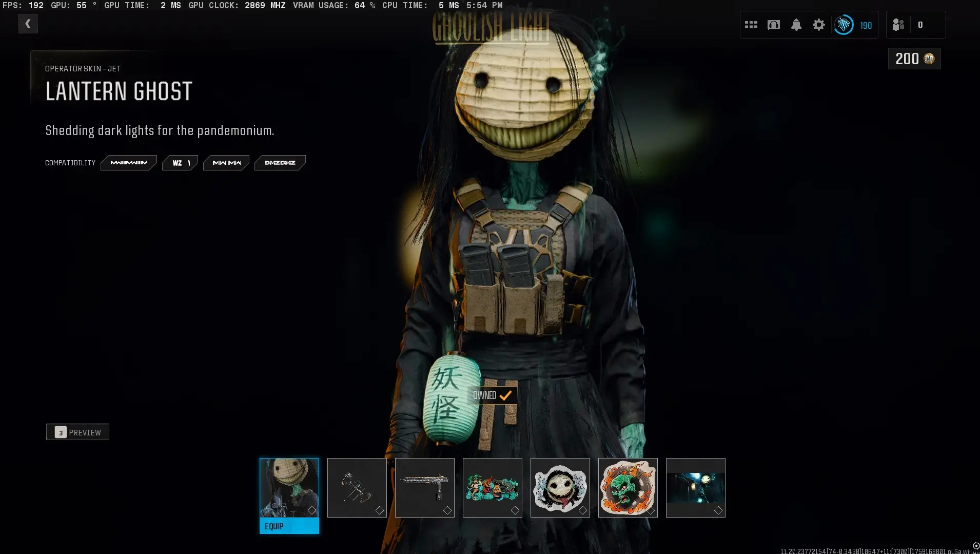Click the OPERATOR SKIN - JET label
This screenshot has width=980, height=554.
point(83,69)
